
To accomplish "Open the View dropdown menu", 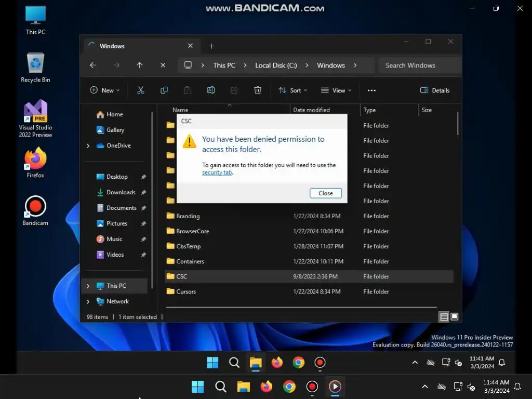I will click(x=336, y=90).
